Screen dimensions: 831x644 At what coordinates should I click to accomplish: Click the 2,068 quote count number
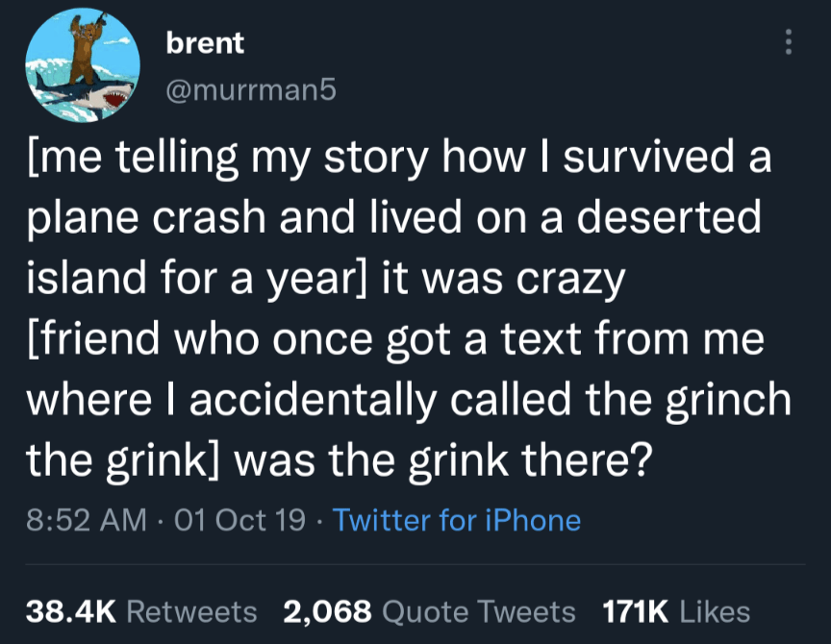tap(327, 611)
